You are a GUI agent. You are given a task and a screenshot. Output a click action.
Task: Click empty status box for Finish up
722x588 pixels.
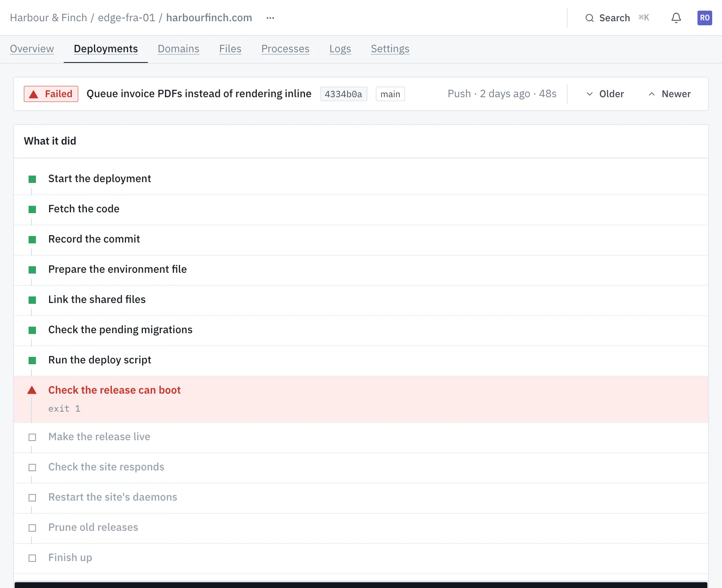[x=32, y=558]
